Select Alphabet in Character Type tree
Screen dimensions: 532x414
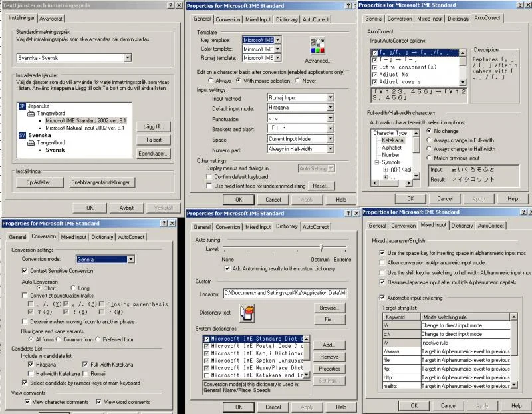392,148
